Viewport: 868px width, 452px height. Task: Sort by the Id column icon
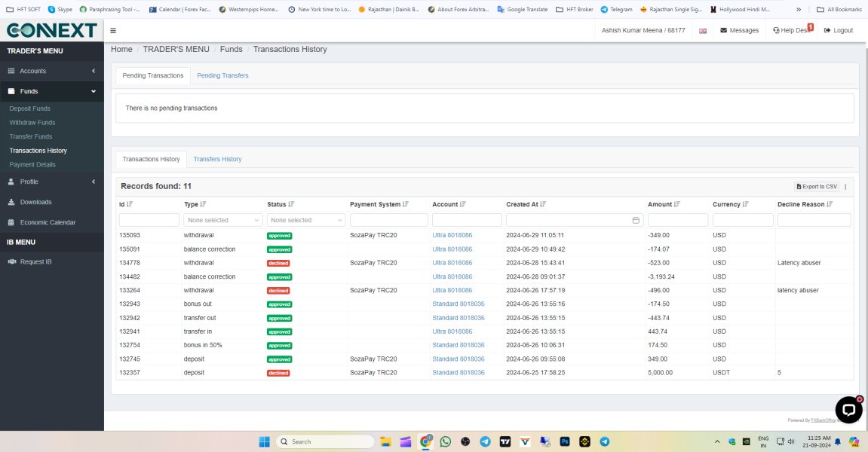[x=130, y=204]
